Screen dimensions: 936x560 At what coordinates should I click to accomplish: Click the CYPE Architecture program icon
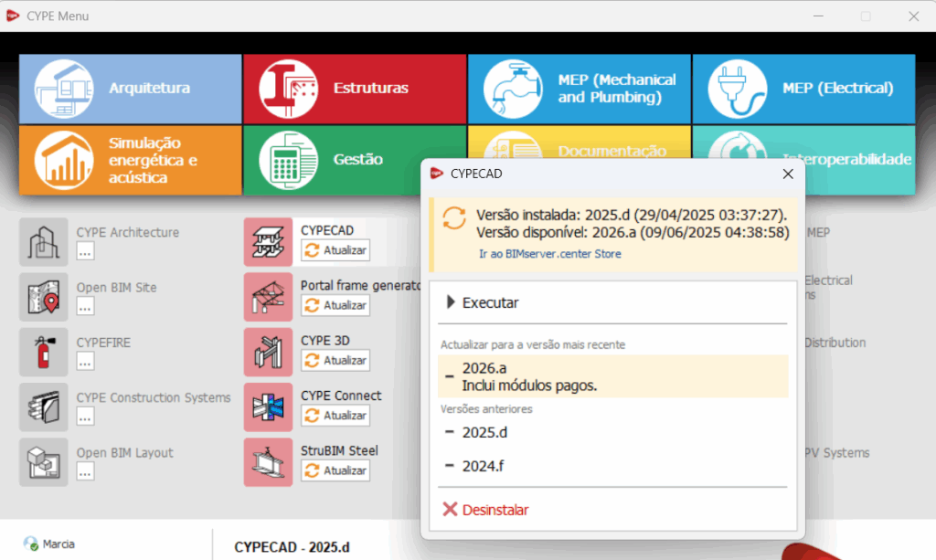[44, 242]
